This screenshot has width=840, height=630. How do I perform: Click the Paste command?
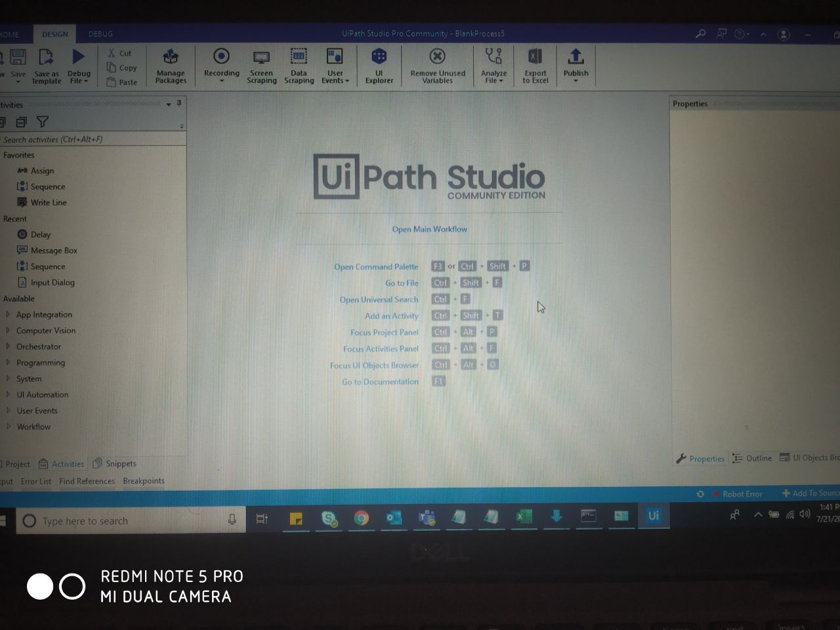(x=122, y=82)
